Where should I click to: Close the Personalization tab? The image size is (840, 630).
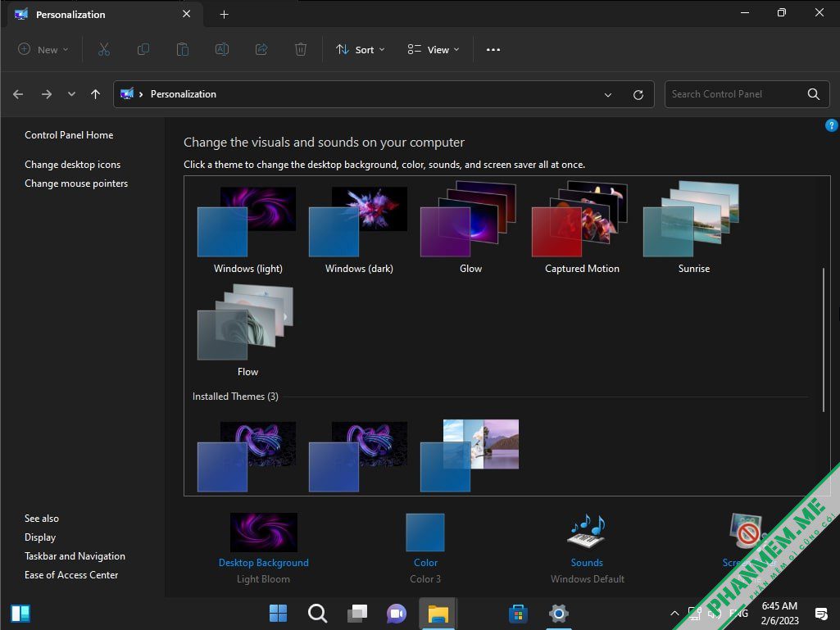tap(186, 14)
